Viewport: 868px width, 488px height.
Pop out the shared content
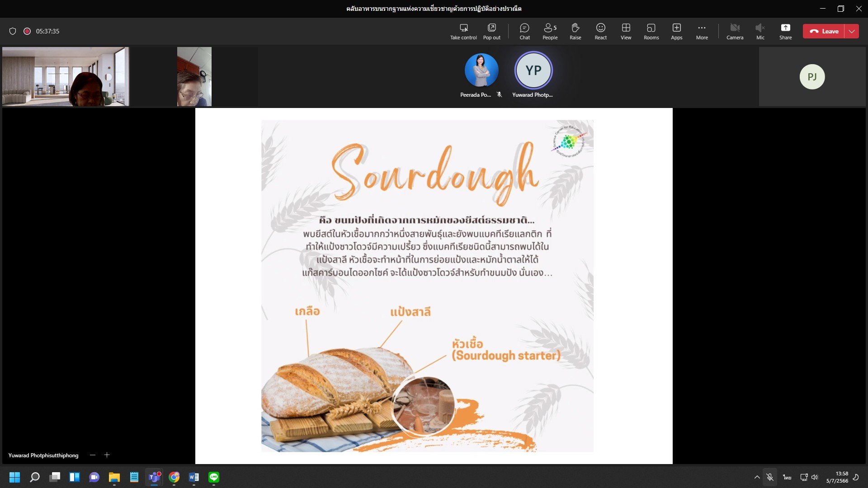491,31
